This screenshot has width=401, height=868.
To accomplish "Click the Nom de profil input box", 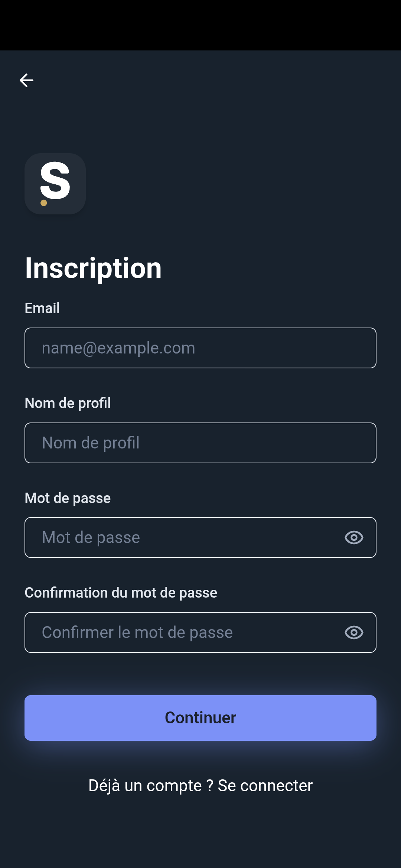I will click(200, 443).
